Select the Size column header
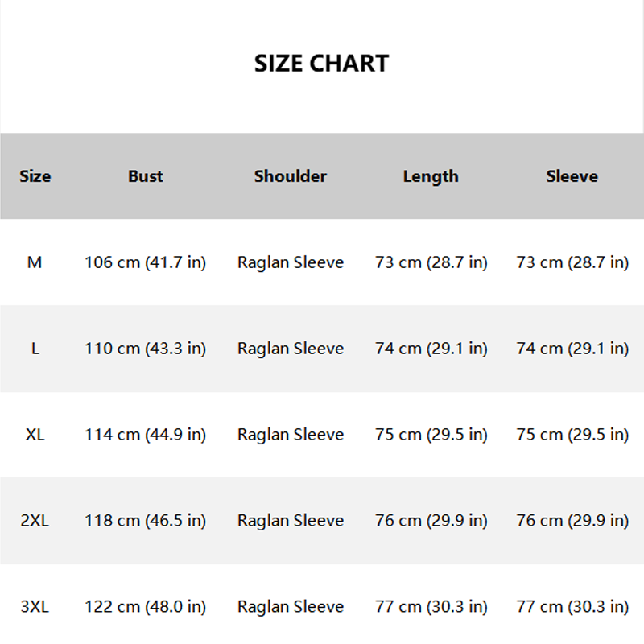644x644 pixels. 35,176
